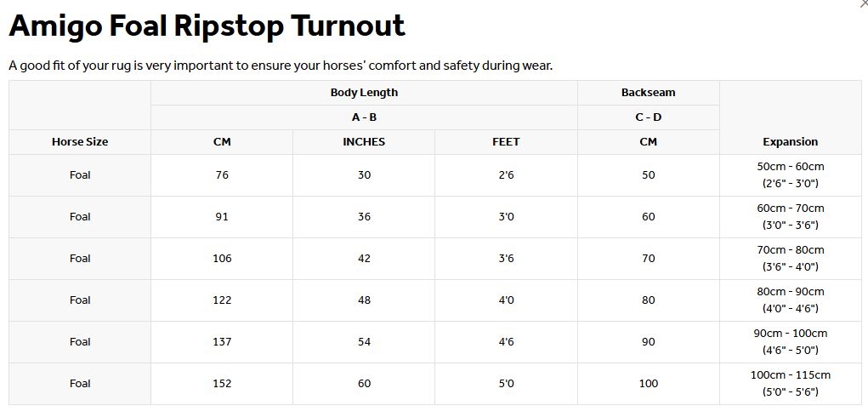
Task: Click the 122 CM body length cell
Action: (x=222, y=300)
